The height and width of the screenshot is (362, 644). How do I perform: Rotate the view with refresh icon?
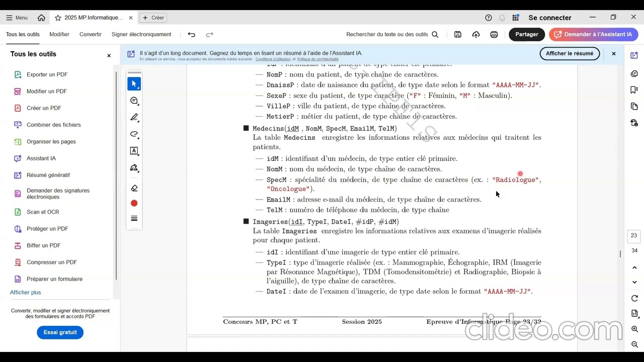click(634, 299)
